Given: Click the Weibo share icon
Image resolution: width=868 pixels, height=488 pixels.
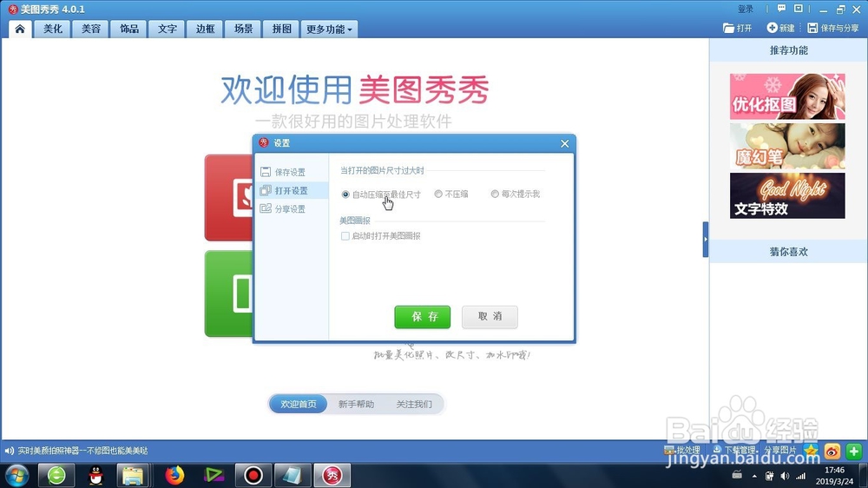Looking at the screenshot, I should coord(832,451).
